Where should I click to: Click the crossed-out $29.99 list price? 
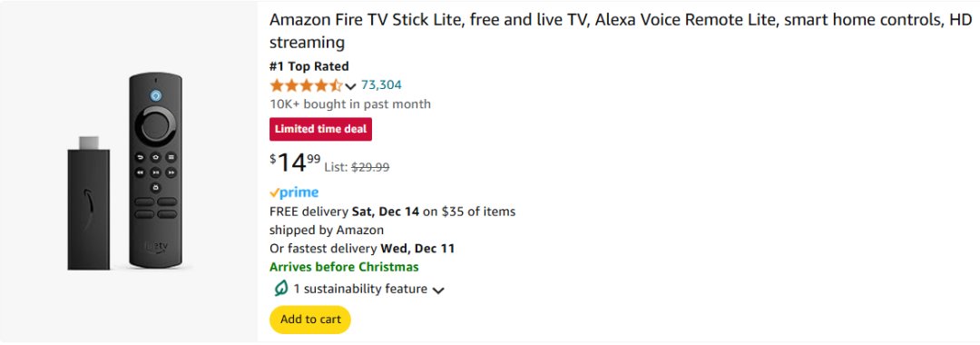coord(370,167)
